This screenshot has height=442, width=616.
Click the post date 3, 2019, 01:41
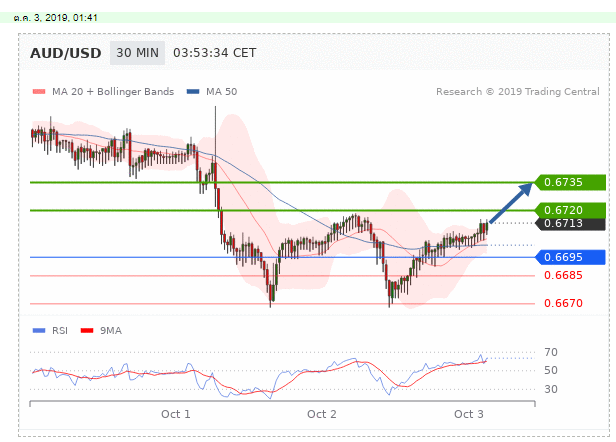point(55,18)
